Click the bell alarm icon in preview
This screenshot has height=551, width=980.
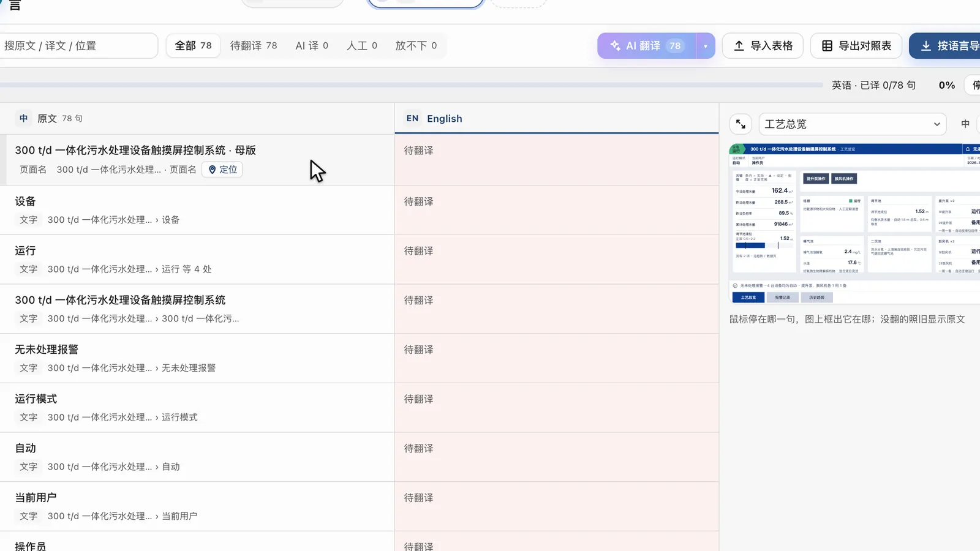pyautogui.click(x=968, y=149)
